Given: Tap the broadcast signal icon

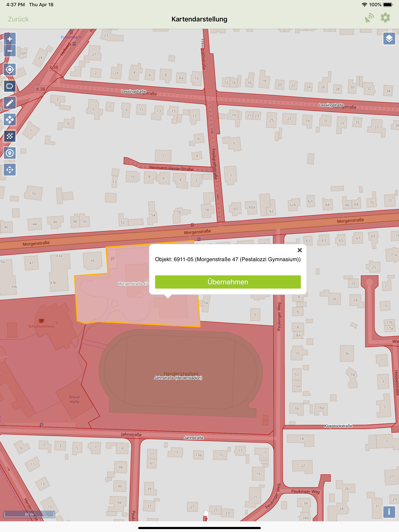Looking at the screenshot, I should pos(369,18).
